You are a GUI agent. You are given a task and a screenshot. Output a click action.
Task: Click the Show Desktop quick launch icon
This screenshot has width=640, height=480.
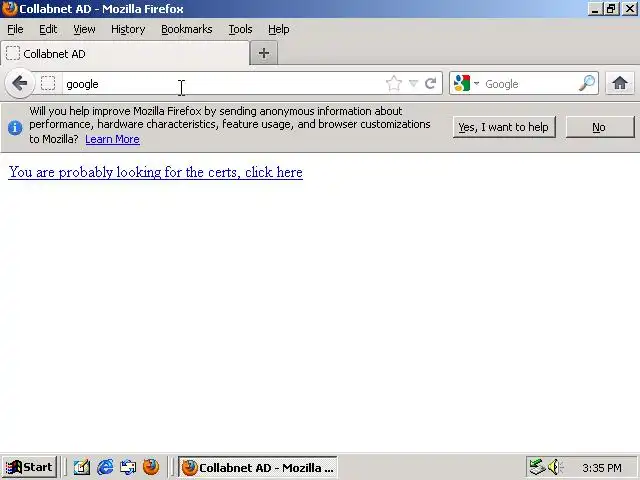click(128, 467)
